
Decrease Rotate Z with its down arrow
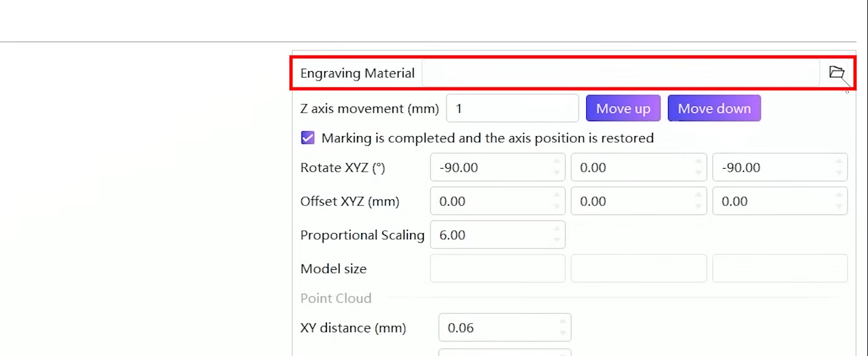839,173
